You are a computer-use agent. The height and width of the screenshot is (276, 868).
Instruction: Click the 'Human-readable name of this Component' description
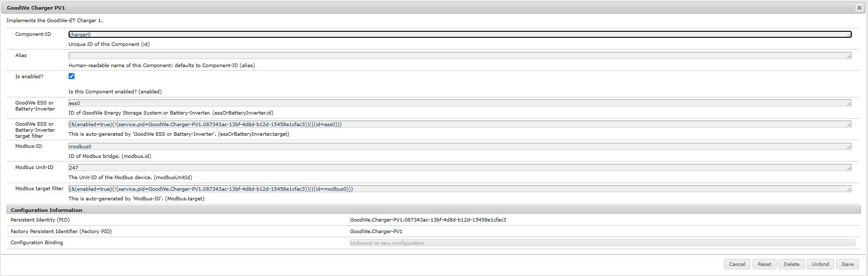(x=162, y=66)
